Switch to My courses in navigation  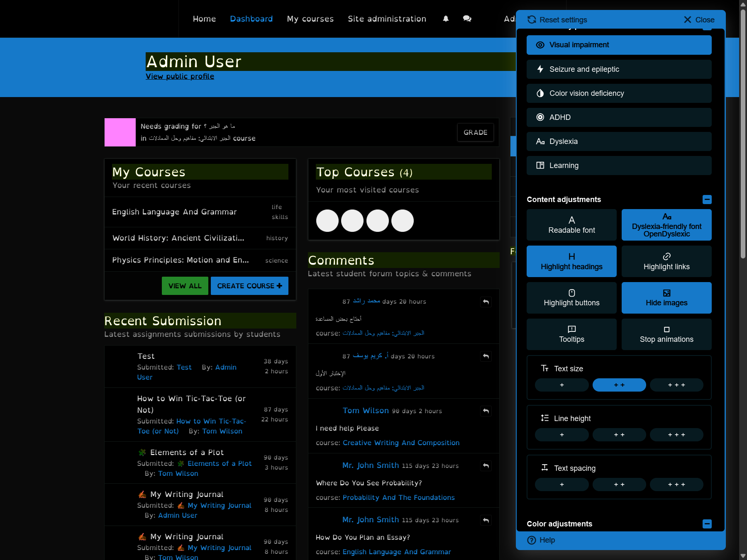(x=310, y=19)
